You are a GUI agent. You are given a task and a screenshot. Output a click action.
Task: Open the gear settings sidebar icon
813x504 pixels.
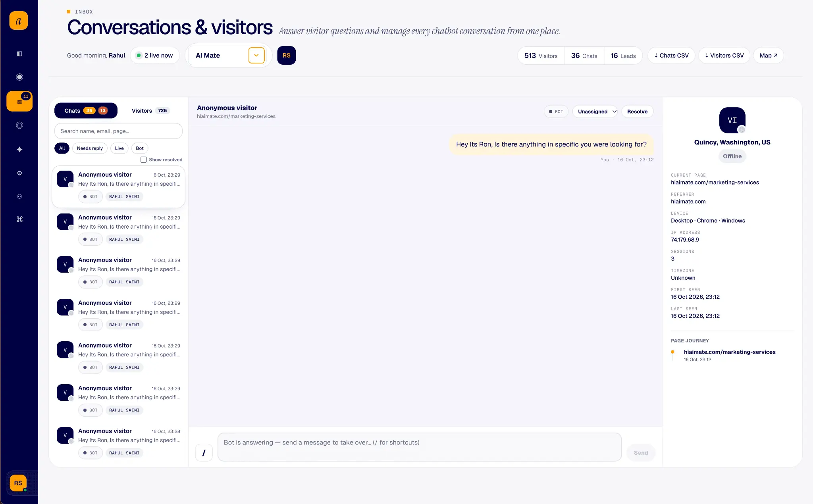[19, 173]
